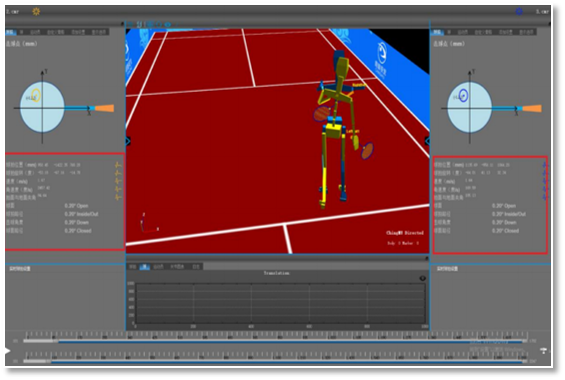The image size is (565, 380).
Task: Open the last tab in the right panel tab strip
Action: click(526, 32)
